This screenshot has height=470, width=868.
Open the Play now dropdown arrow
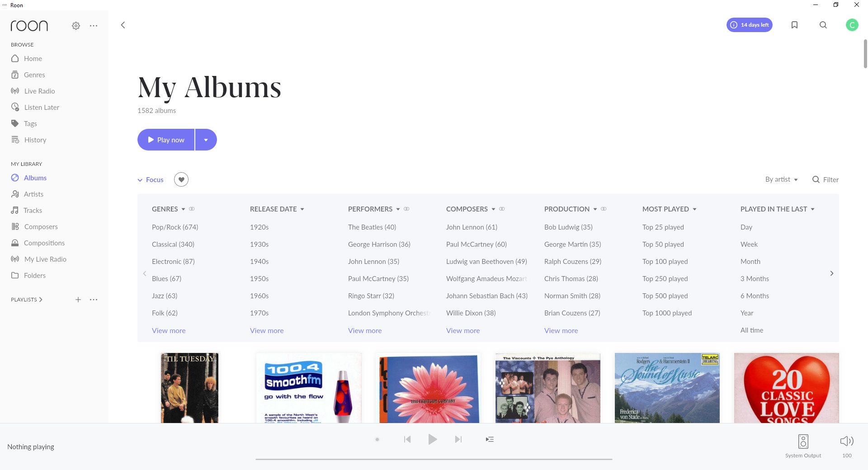206,140
